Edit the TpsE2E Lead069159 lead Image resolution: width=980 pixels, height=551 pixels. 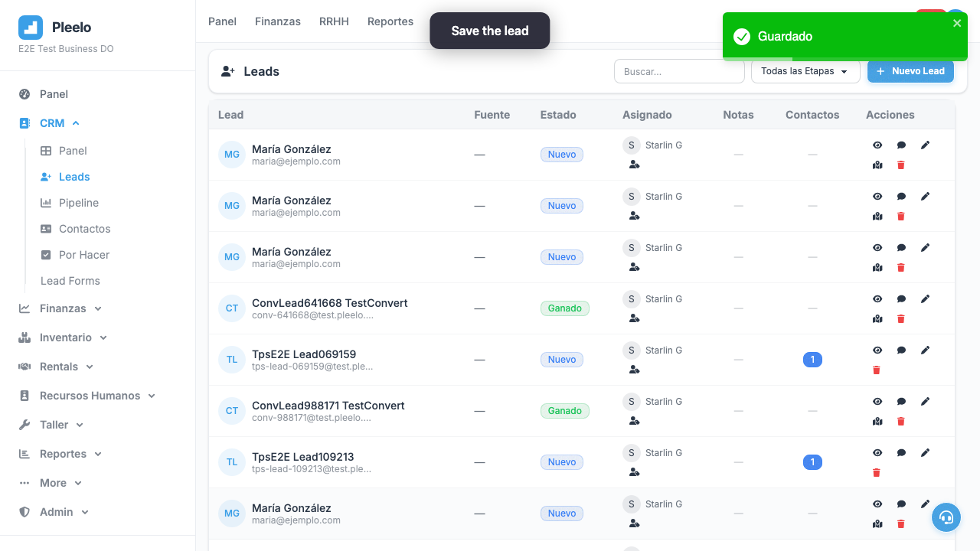[x=925, y=350]
